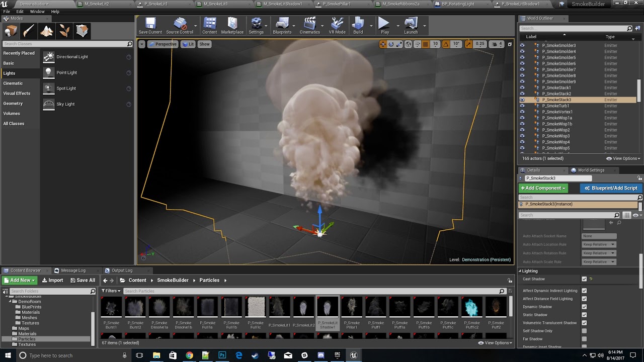Click the Save All button

(83, 280)
